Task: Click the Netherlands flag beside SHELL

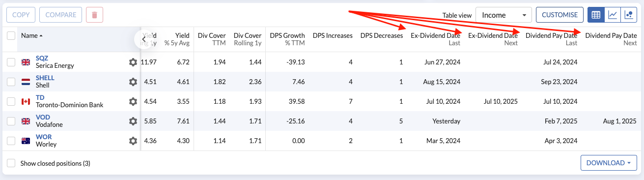Action: tap(26, 82)
